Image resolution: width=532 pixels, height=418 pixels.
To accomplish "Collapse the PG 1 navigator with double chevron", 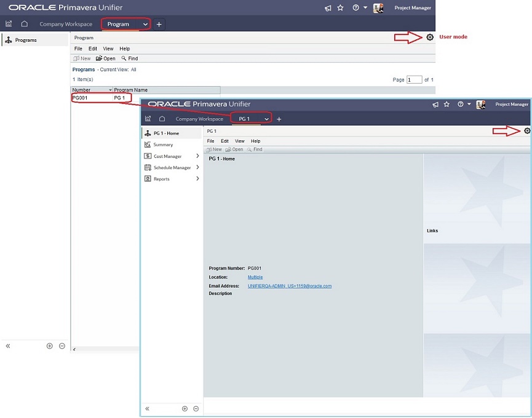I will (x=147, y=409).
